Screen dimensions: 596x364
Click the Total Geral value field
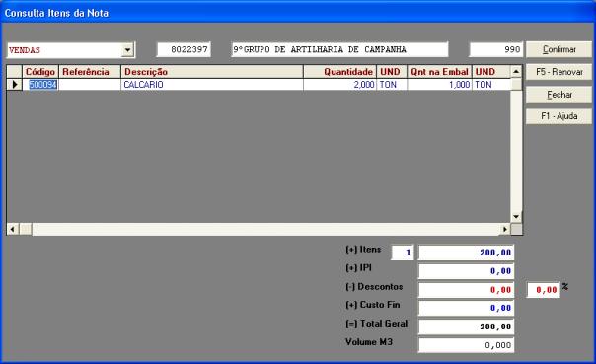466,327
